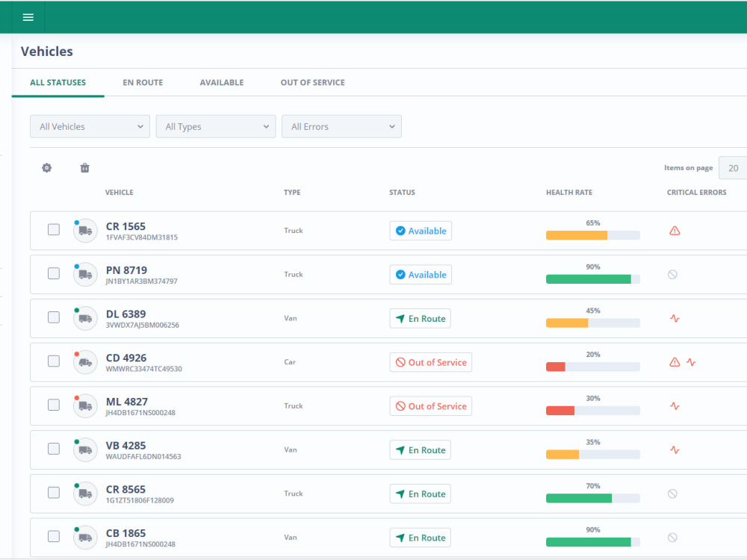
Task: Toggle the checkbox for ML 4827
Action: [54, 405]
